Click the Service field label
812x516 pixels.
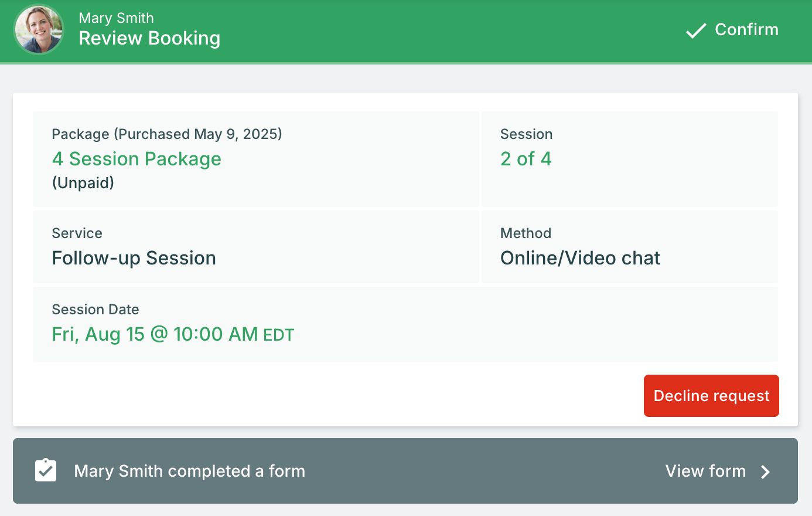point(77,233)
